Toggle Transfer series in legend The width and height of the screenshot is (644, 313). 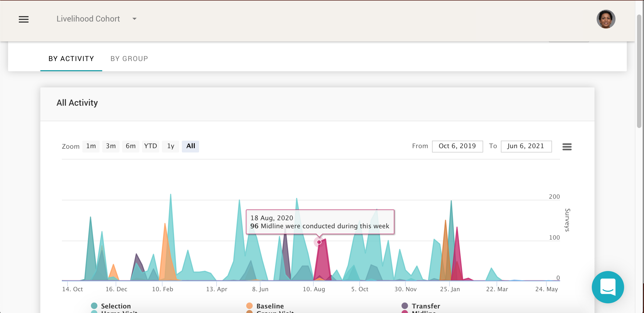tap(426, 306)
